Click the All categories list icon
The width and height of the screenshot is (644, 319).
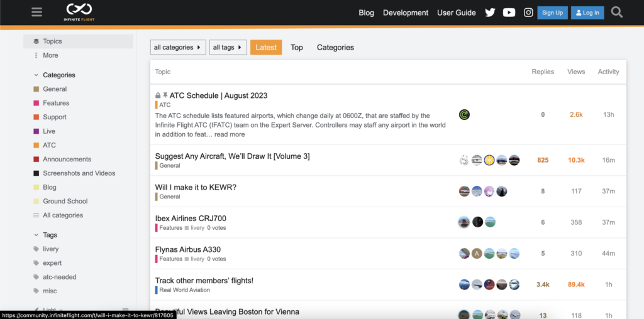[36, 215]
